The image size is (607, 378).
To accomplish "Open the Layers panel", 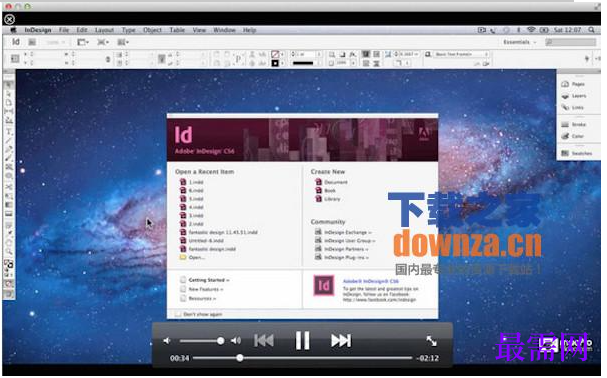I will coord(574,96).
